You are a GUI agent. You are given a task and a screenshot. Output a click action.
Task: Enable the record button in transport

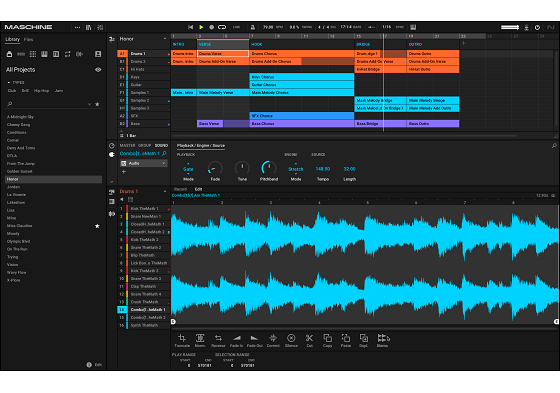pos(211,27)
